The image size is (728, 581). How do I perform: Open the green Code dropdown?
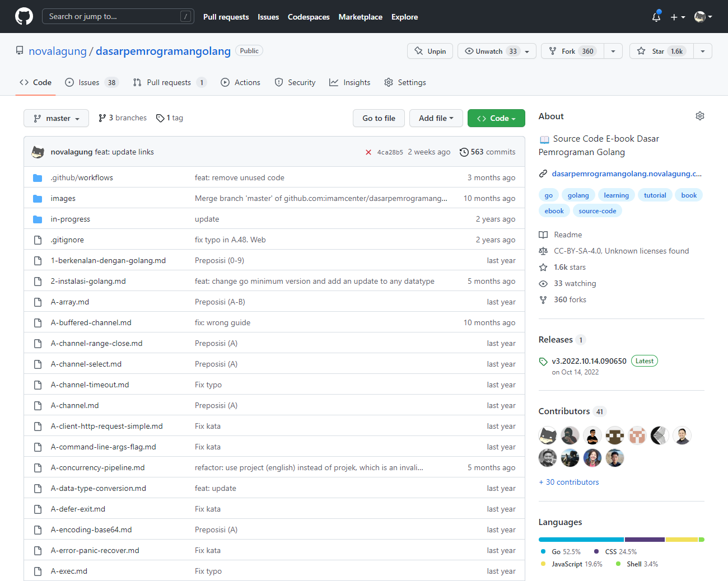point(496,118)
